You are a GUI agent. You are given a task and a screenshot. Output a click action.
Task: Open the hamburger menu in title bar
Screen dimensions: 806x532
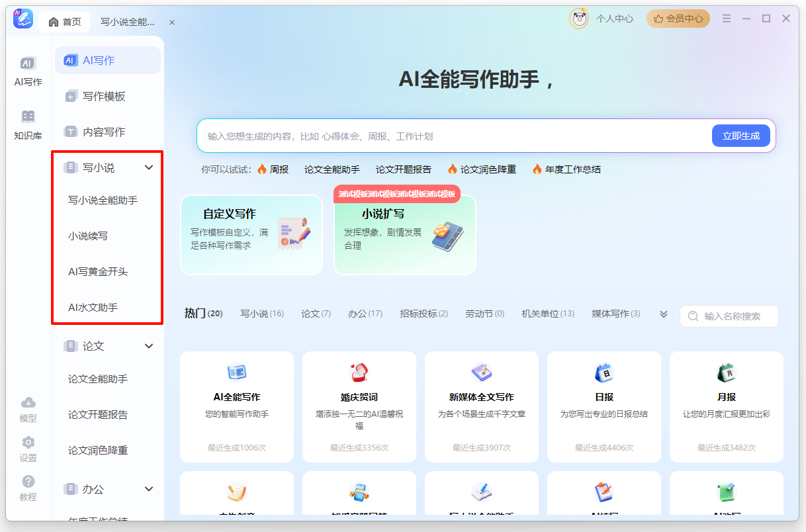point(727,19)
